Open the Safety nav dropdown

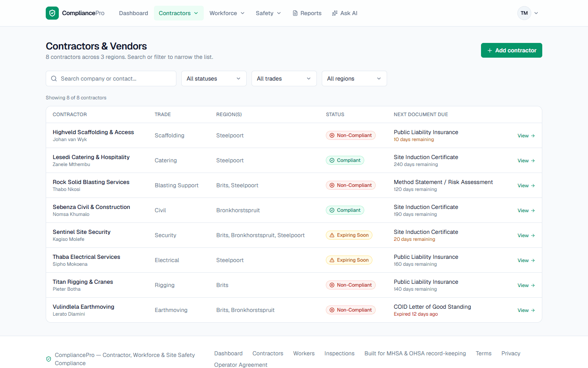tap(268, 13)
